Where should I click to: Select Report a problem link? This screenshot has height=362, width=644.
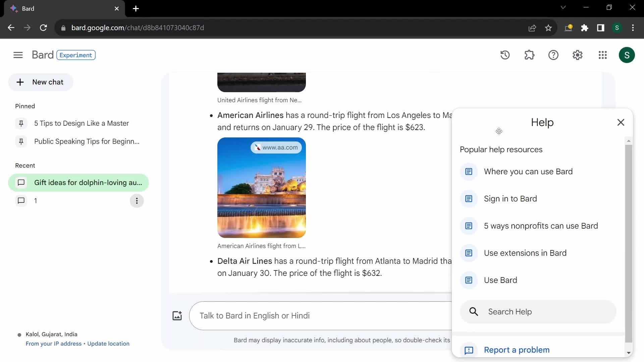[517, 350]
